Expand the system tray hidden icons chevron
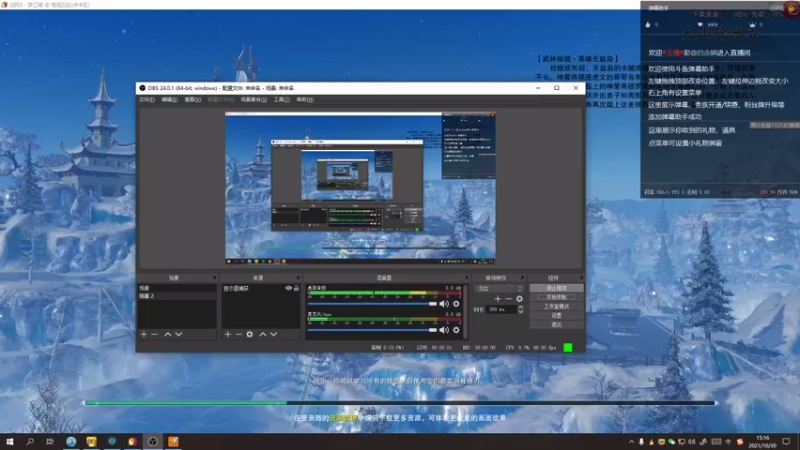The height and width of the screenshot is (450, 800). pos(631,442)
